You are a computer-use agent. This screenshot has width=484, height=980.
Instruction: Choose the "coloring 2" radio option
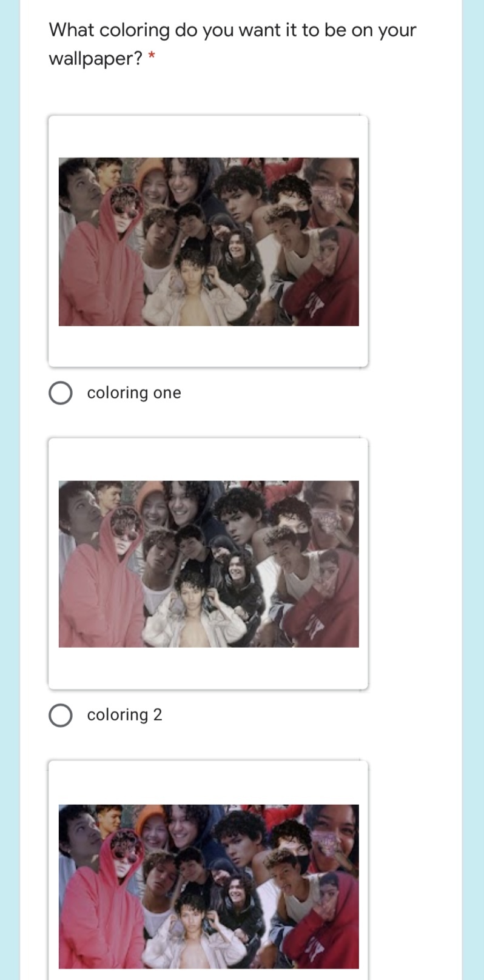point(61,715)
